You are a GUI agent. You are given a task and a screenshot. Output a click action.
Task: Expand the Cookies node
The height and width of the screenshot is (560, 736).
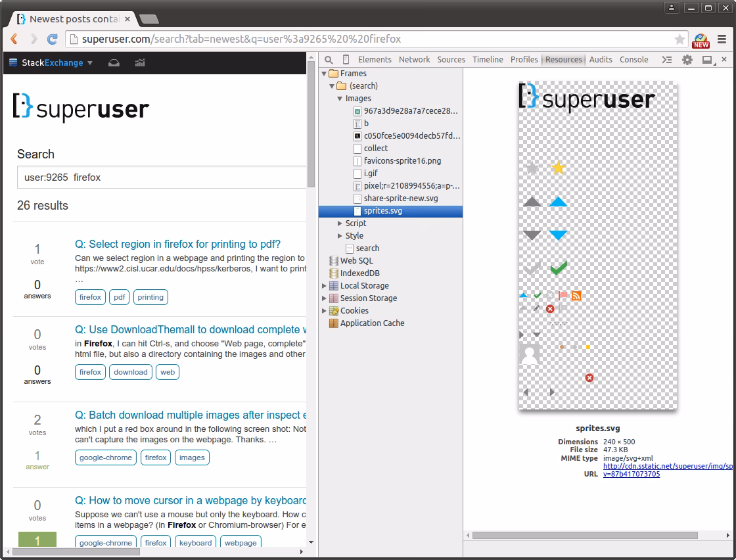(324, 311)
